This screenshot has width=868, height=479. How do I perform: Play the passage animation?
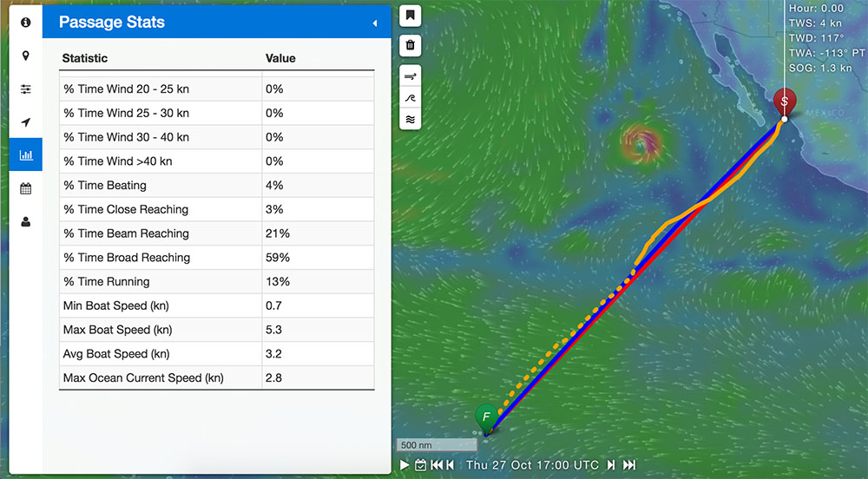coord(404,465)
